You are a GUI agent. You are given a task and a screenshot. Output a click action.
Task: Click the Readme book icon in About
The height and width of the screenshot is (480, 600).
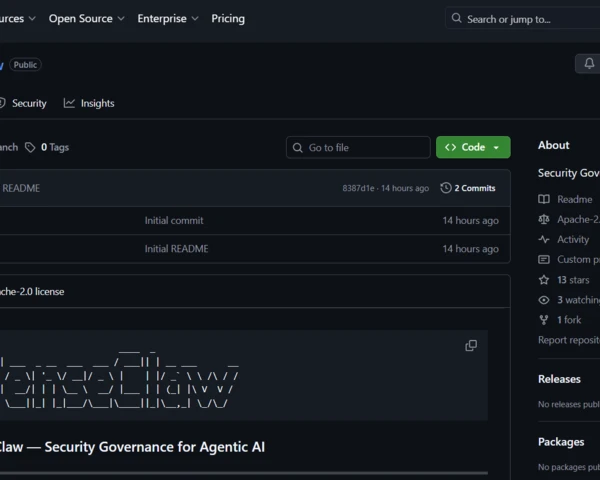point(544,200)
